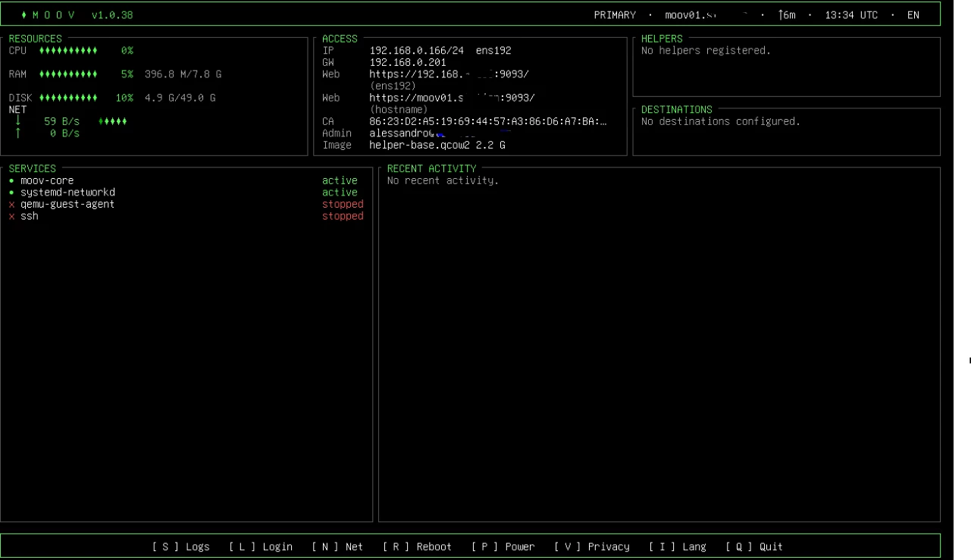This screenshot has width=971, height=560.
Task: Click the 59 B/s download rate
Action: click(62, 121)
